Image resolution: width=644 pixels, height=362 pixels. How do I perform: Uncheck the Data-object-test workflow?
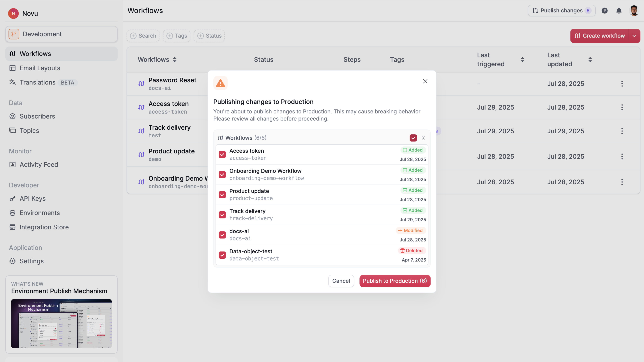(x=222, y=255)
